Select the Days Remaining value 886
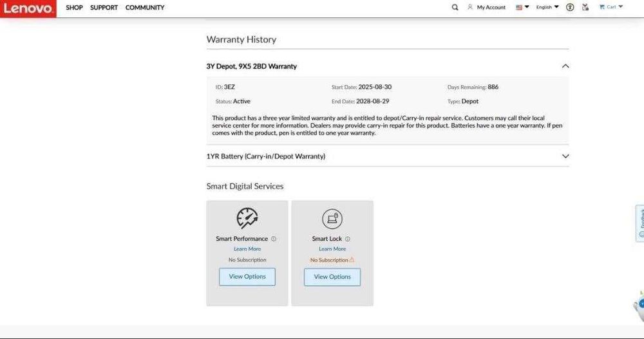This screenshot has width=644, height=339. pos(493,87)
